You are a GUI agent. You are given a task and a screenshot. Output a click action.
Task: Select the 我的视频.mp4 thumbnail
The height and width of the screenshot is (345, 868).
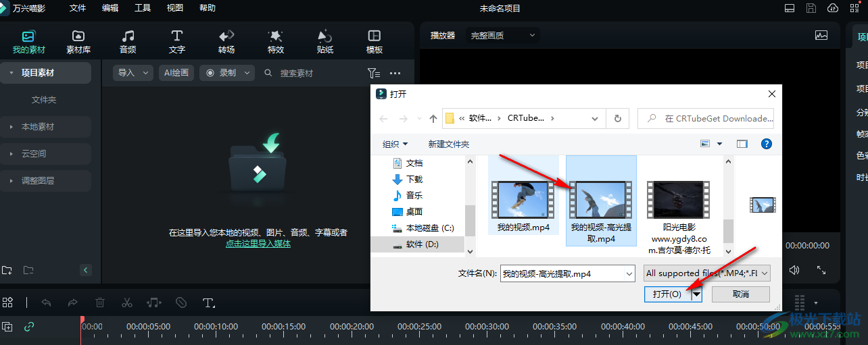(x=523, y=201)
